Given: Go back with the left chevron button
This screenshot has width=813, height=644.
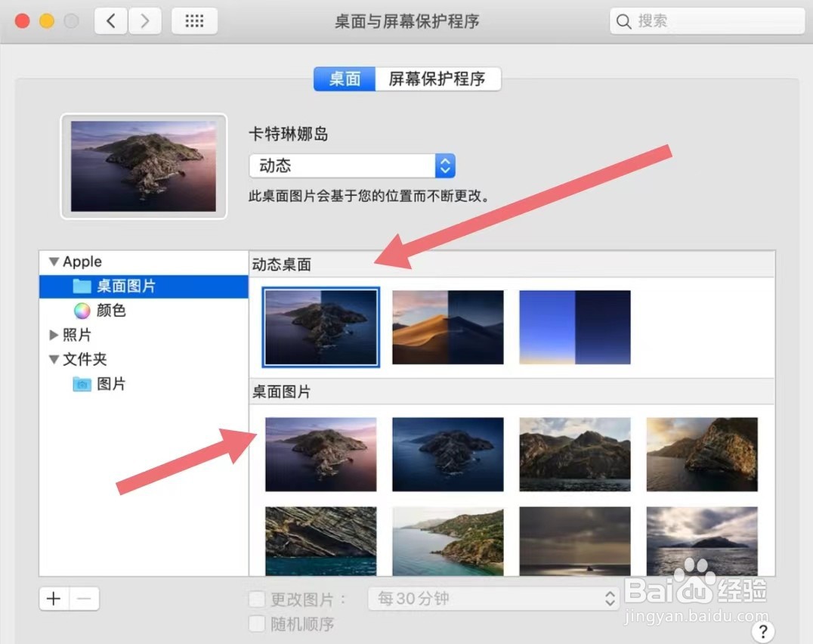Looking at the screenshot, I should 110,20.
